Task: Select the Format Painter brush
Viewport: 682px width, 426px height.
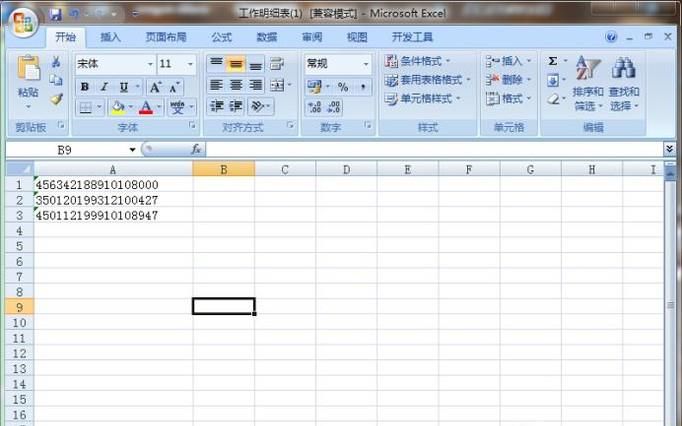Action: [56, 99]
